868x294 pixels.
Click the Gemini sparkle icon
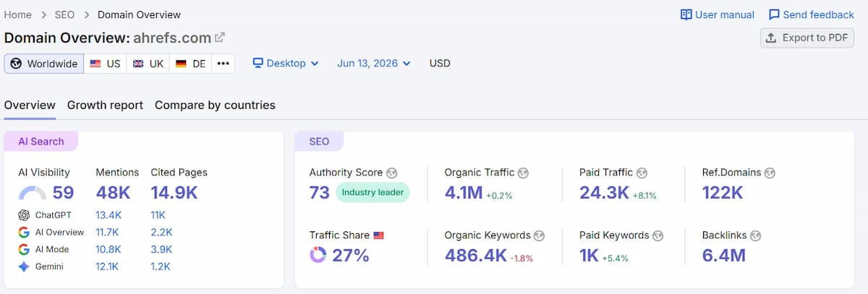pos(24,267)
